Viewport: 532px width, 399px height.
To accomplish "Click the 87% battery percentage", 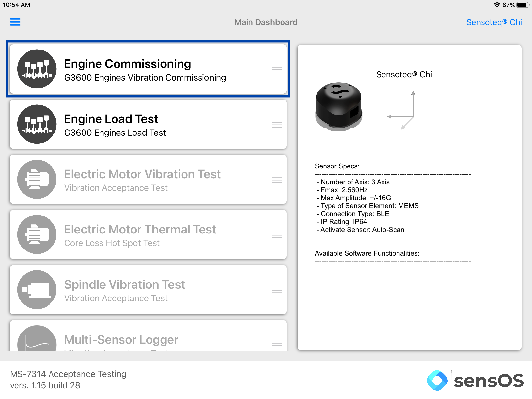I will click(x=509, y=5).
